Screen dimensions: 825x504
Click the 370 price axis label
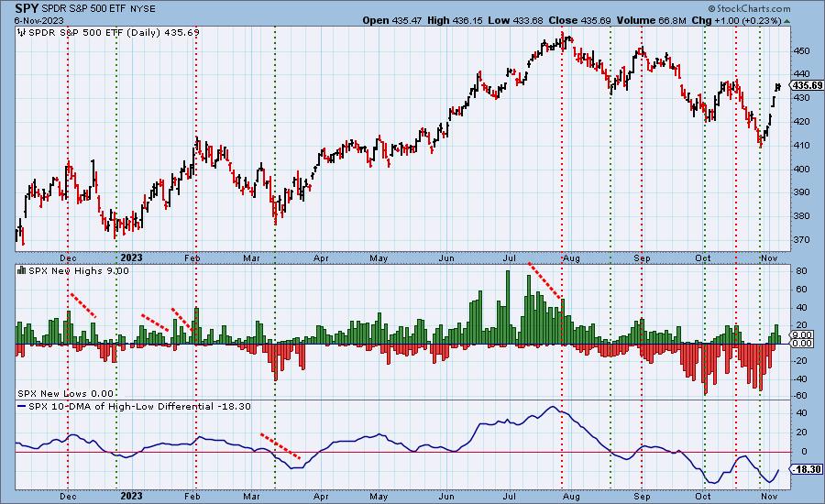click(x=802, y=239)
